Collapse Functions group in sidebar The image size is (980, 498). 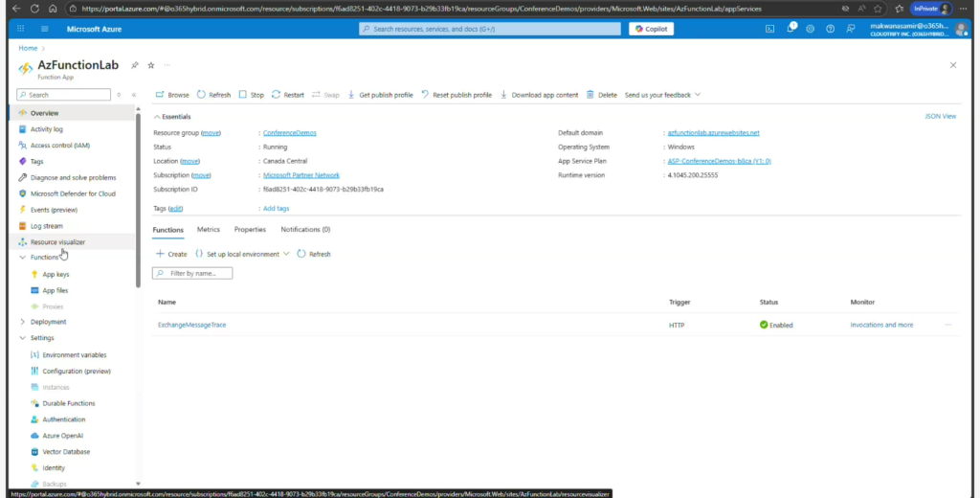(x=23, y=257)
